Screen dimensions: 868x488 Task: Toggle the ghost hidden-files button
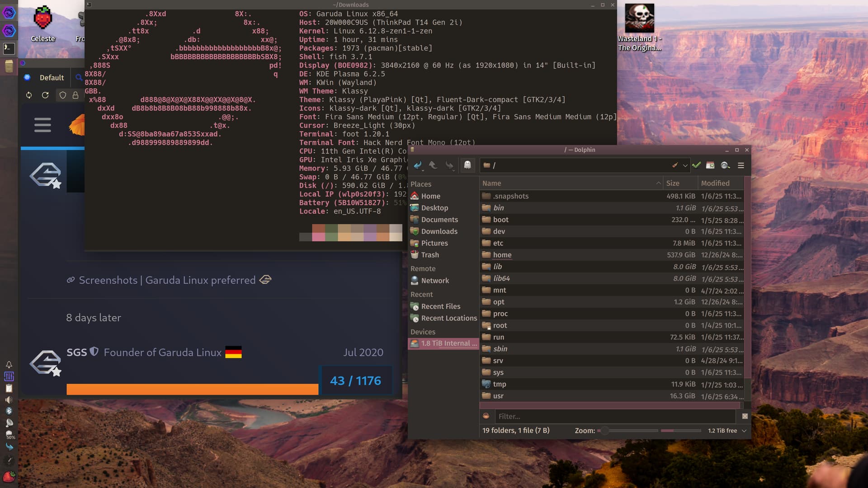[467, 165]
